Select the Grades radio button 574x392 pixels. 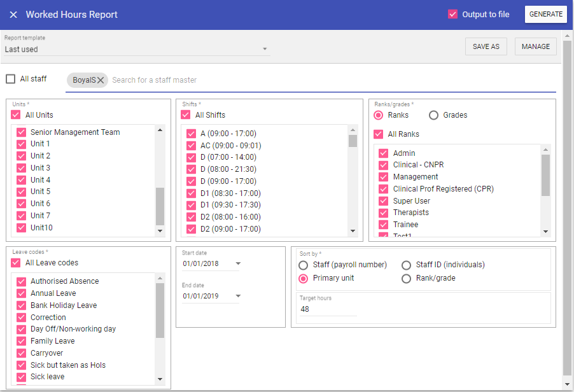coord(434,115)
